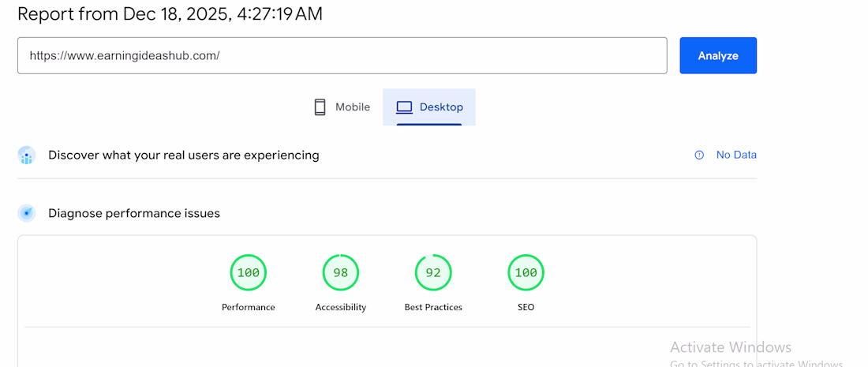Click the 'Diagnose performance issues' heading text
Image resolution: width=868 pixels, height=367 pixels.
[x=134, y=213]
